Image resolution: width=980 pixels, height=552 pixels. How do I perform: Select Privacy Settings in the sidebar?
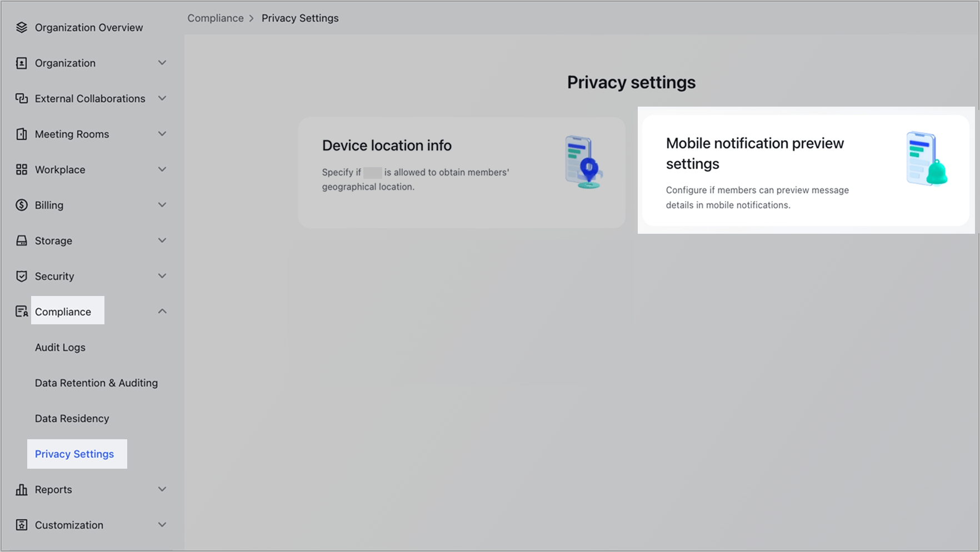pyautogui.click(x=74, y=454)
